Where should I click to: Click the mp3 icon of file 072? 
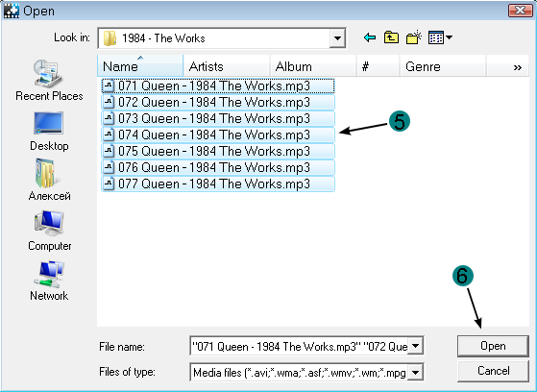[x=109, y=102]
